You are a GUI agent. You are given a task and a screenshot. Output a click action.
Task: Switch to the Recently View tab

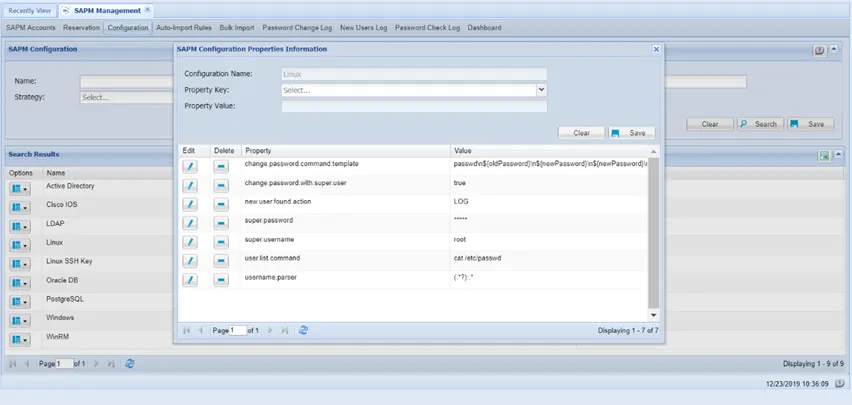tap(30, 10)
